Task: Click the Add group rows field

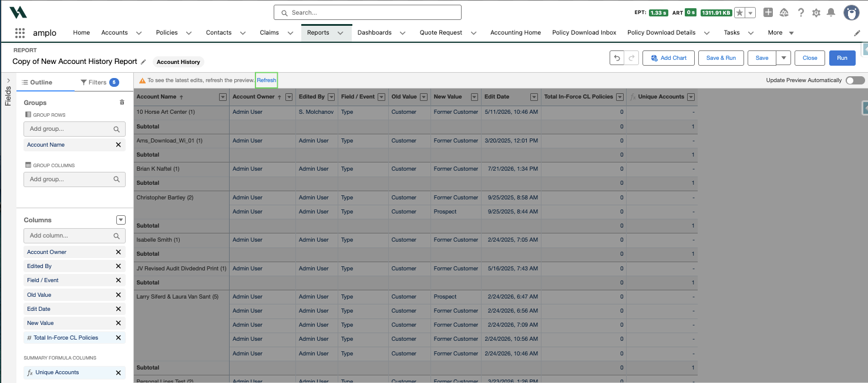Action: [x=75, y=129]
